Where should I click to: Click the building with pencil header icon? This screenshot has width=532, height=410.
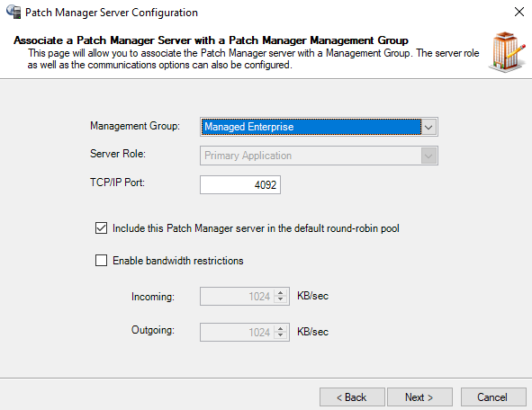(x=507, y=52)
